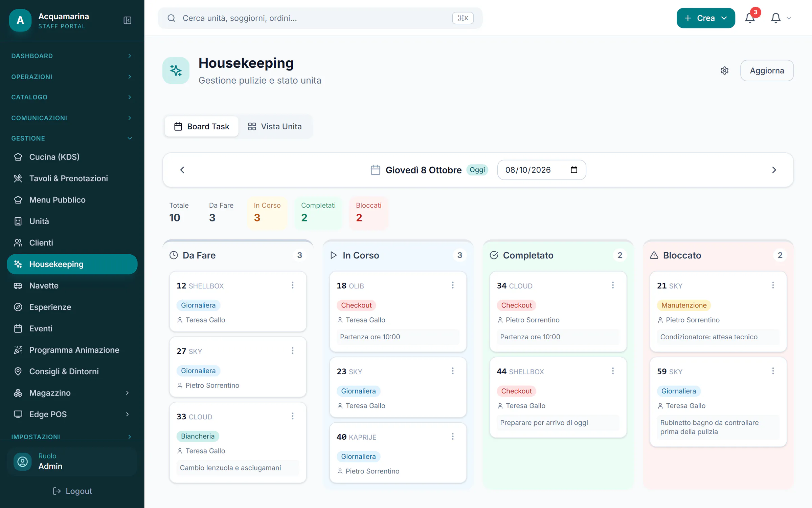Screen dimensions: 812x508
Task: Expand the Impostazioni sidebar section
Action: (72, 437)
